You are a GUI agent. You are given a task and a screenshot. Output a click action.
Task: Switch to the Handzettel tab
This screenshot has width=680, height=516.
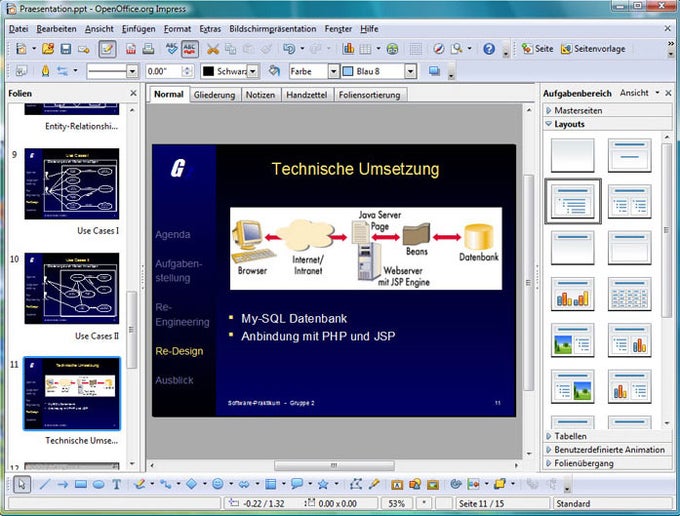(307, 95)
